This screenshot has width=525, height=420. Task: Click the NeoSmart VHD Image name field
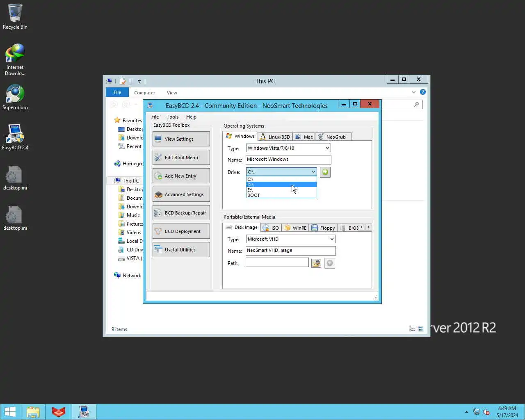(x=290, y=251)
